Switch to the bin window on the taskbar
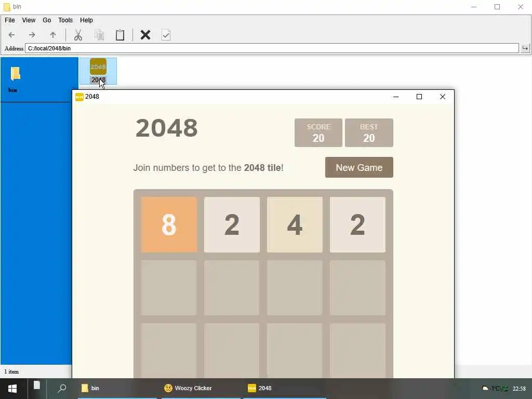 (117, 388)
